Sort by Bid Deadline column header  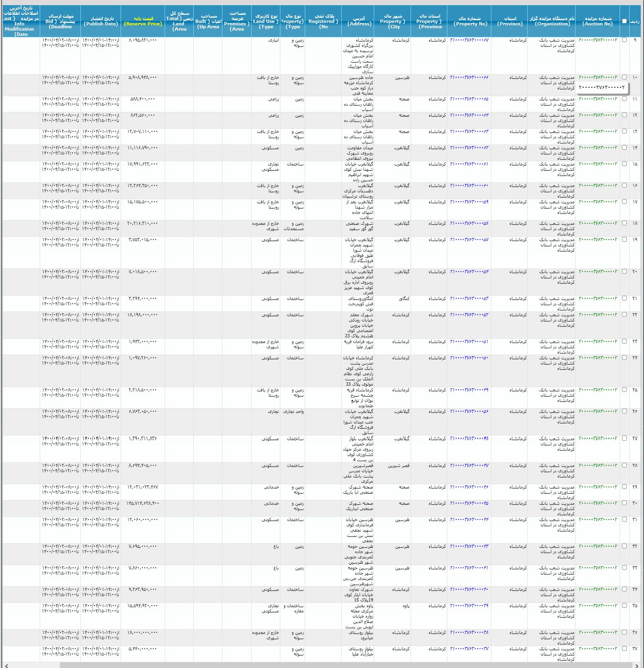[60, 21]
